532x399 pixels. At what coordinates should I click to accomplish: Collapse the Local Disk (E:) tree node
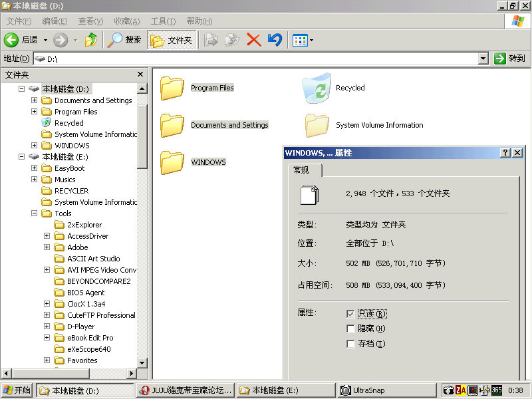point(22,157)
